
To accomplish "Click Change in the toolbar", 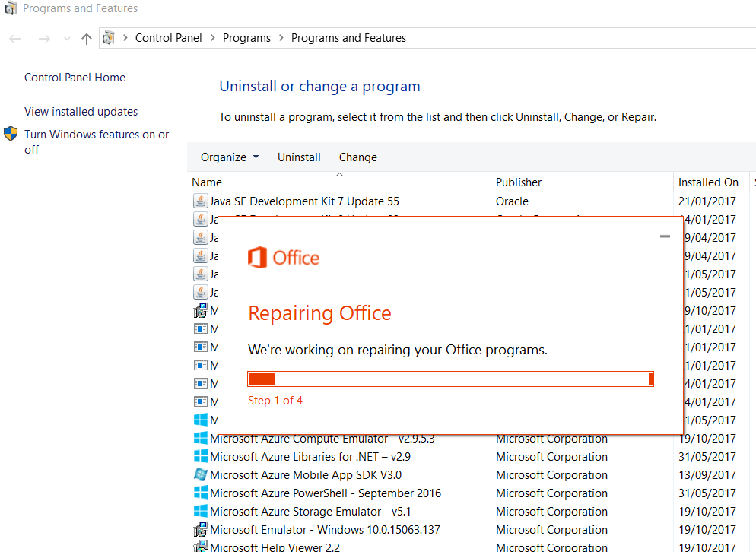I will (x=357, y=157).
